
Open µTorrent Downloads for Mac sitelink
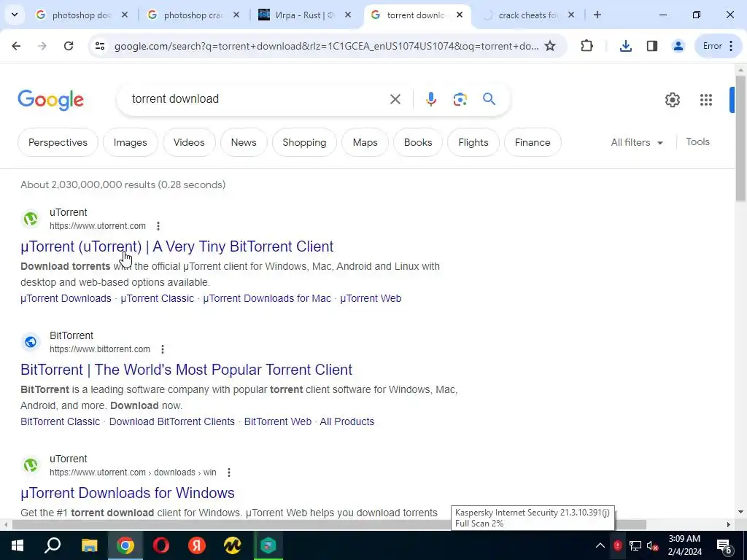pyautogui.click(x=267, y=298)
